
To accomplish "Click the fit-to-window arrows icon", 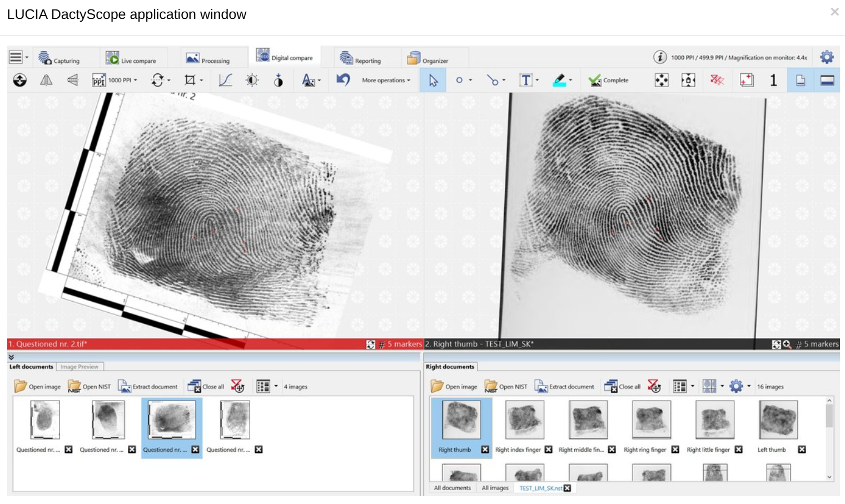I will point(662,80).
